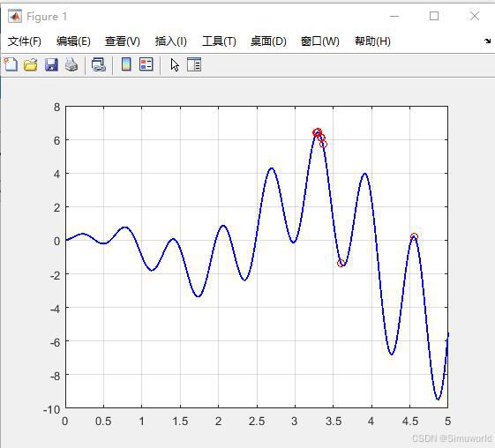Click the red circle marker near x=4.5
This screenshot has width=495, height=448.
click(x=414, y=236)
